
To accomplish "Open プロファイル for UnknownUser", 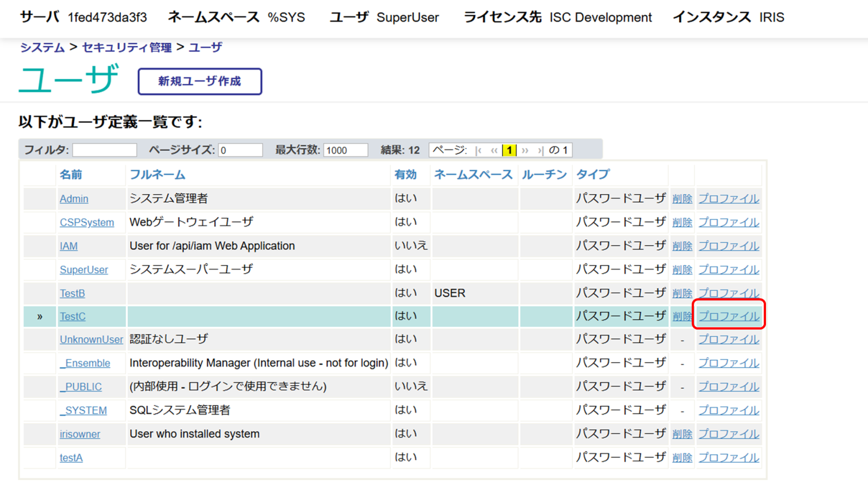I will coord(729,340).
